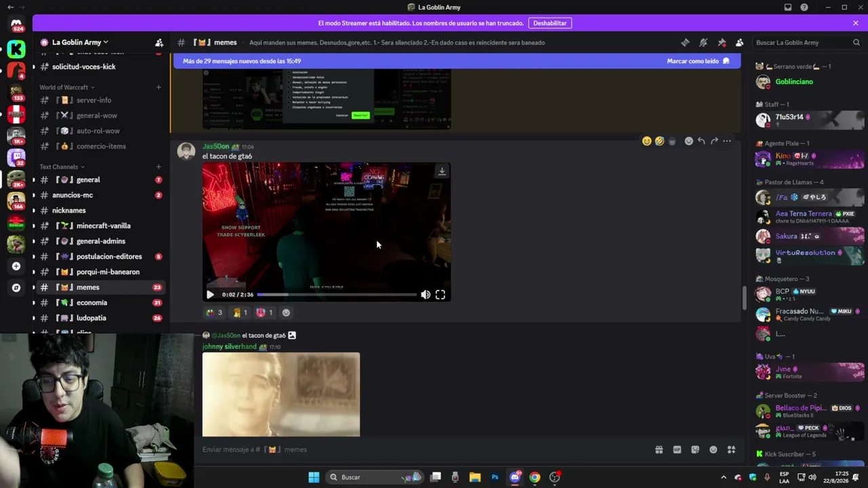868x488 pixels.
Task: Click Deshabilitar streamer mode button
Action: (x=550, y=23)
